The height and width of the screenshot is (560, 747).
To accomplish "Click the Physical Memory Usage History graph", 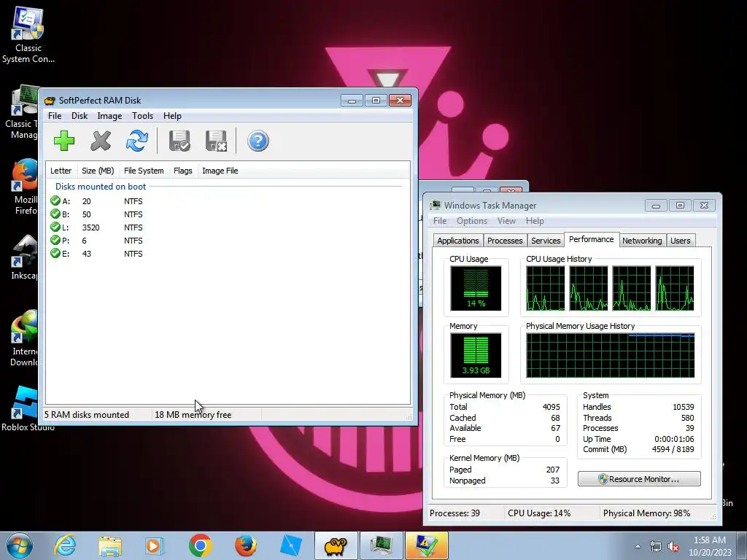I will [x=611, y=355].
